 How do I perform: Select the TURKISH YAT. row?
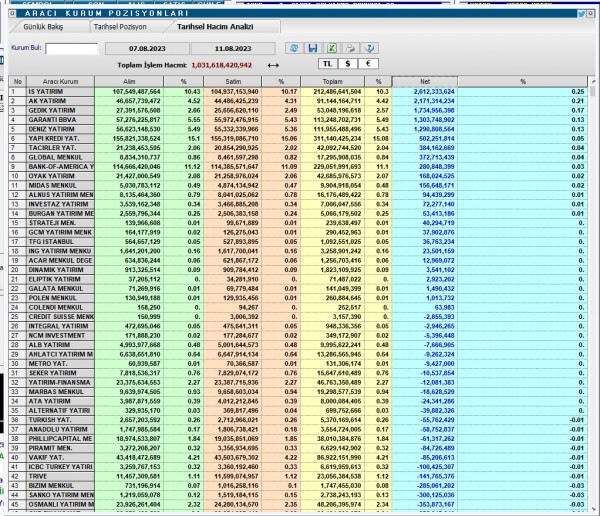pyautogui.click(x=298, y=420)
